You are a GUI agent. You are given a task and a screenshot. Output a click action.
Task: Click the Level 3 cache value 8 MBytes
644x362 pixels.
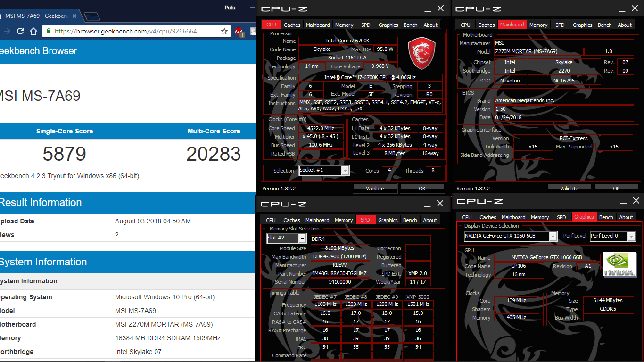[395, 153]
